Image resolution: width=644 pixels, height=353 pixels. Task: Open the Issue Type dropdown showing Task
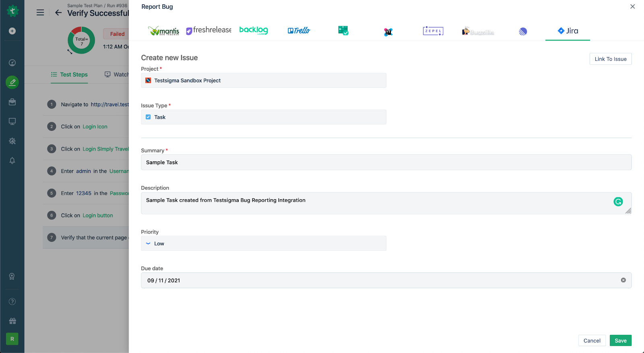tap(264, 117)
